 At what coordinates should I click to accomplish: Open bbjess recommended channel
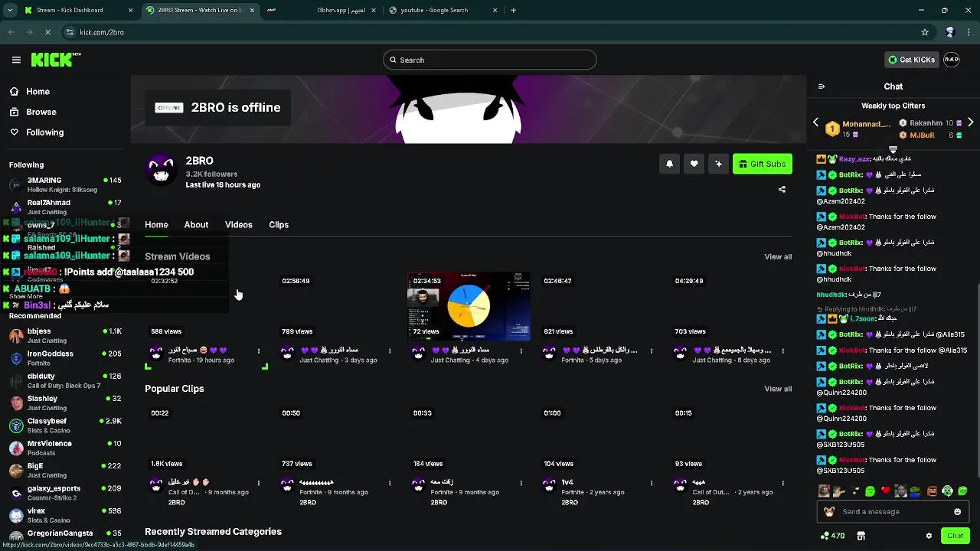pos(65,336)
